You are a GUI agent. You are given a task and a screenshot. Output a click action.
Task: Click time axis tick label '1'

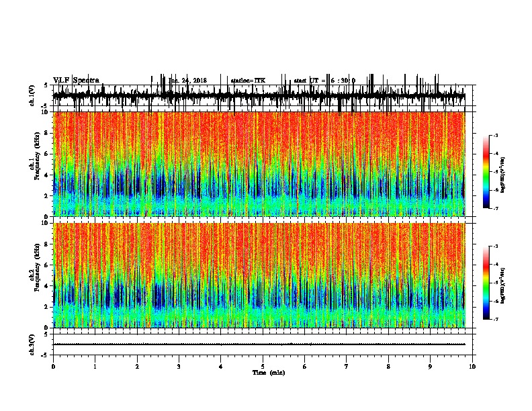click(x=95, y=367)
